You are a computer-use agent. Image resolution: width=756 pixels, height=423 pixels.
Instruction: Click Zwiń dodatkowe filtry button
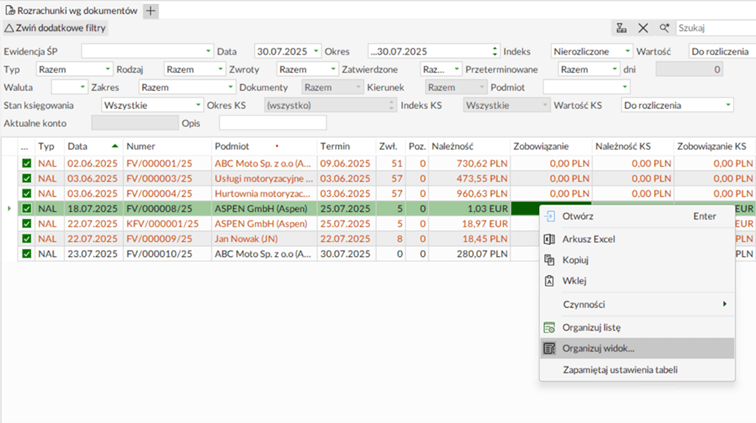pyautogui.click(x=55, y=28)
